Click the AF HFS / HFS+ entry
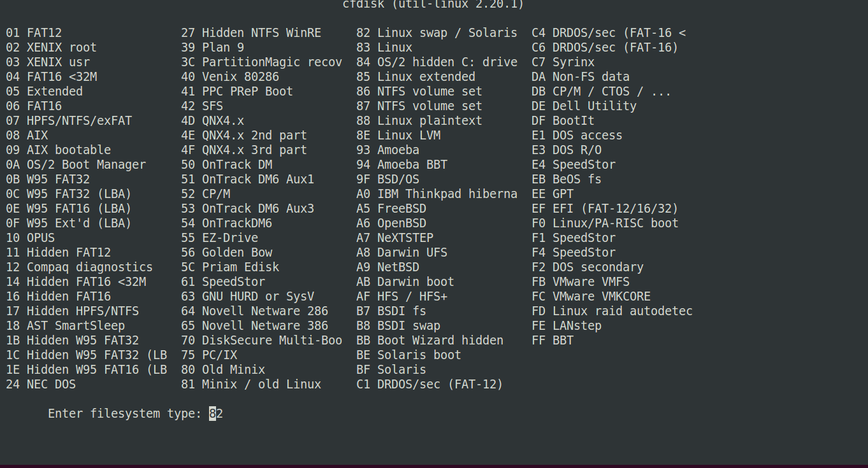Image resolution: width=868 pixels, height=468 pixels. tap(401, 297)
